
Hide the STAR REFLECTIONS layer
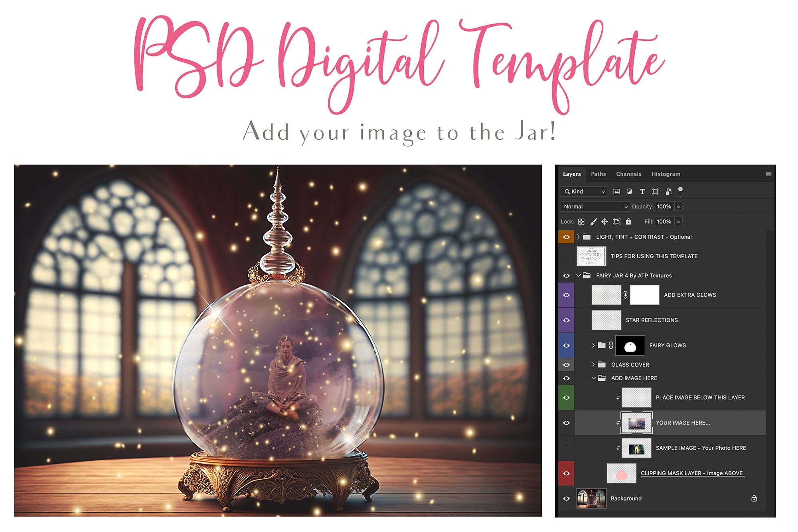(x=566, y=320)
